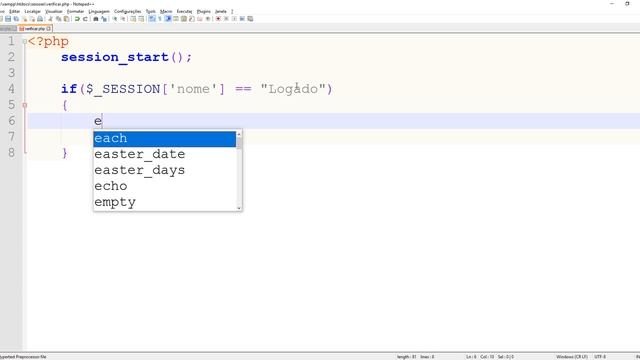
Task: Click the Print toolbar icon
Action: (x=40, y=19)
